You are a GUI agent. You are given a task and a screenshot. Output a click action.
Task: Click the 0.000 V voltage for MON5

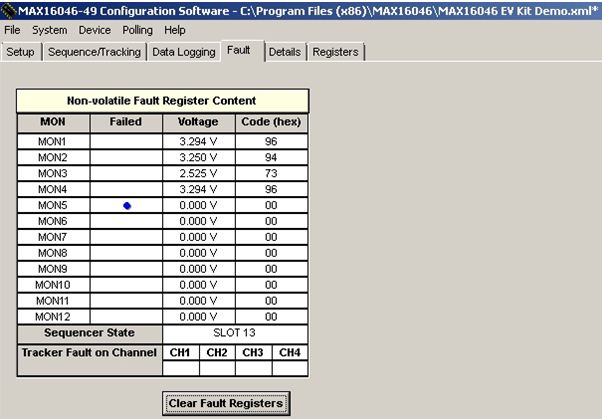[x=198, y=205]
